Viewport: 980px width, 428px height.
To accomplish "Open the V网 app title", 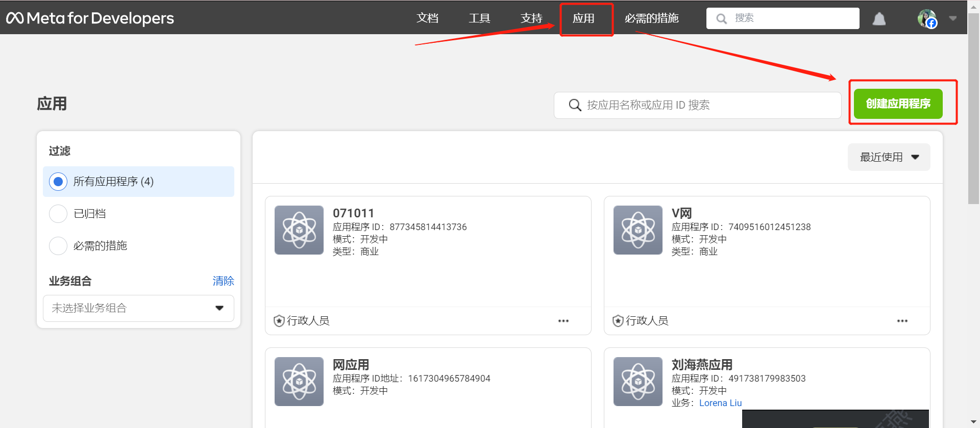I will [x=681, y=213].
